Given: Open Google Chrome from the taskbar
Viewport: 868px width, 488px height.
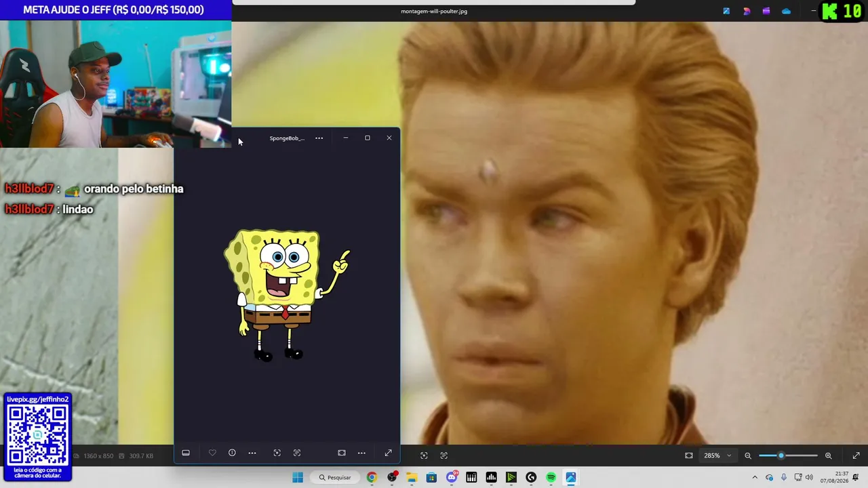Looking at the screenshot, I should [372, 477].
